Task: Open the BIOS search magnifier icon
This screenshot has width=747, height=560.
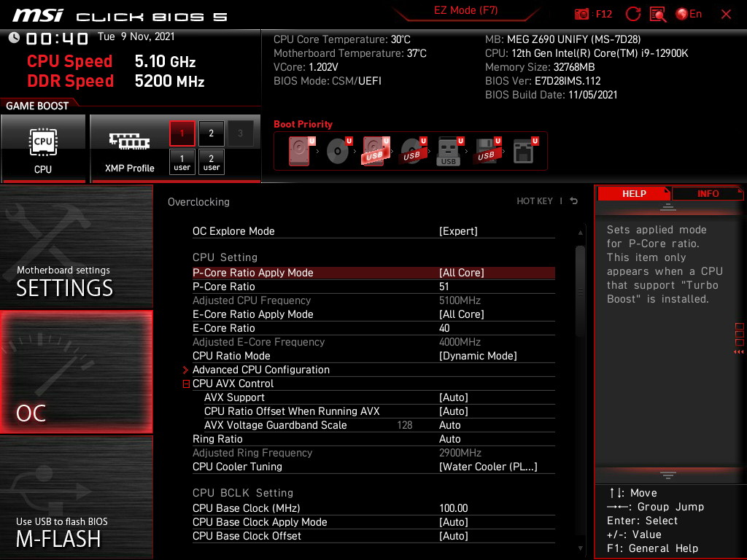Action: coord(658,15)
